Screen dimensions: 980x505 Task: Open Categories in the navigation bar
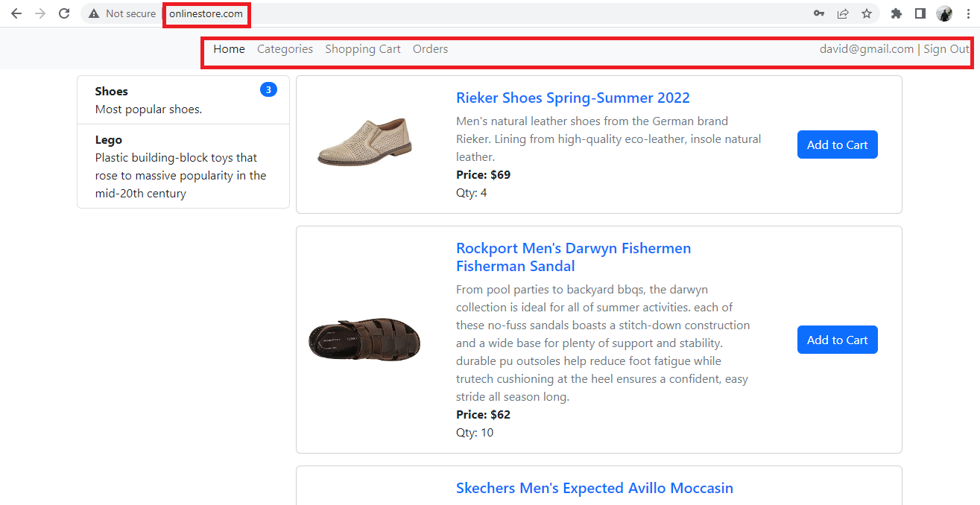coord(285,49)
